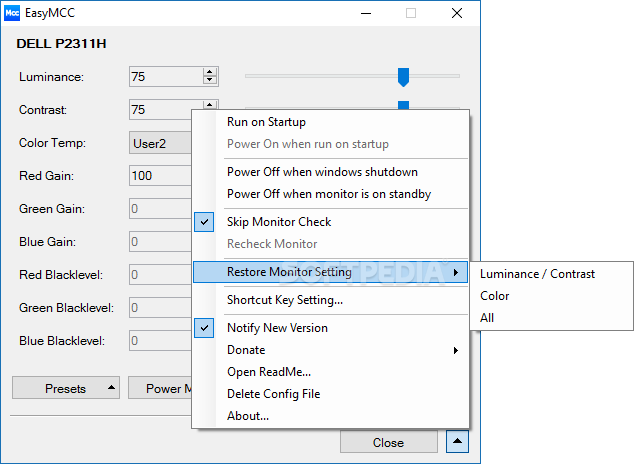Click the Blue Blacklevel value field
This screenshot has height=464, width=634.
[160, 341]
